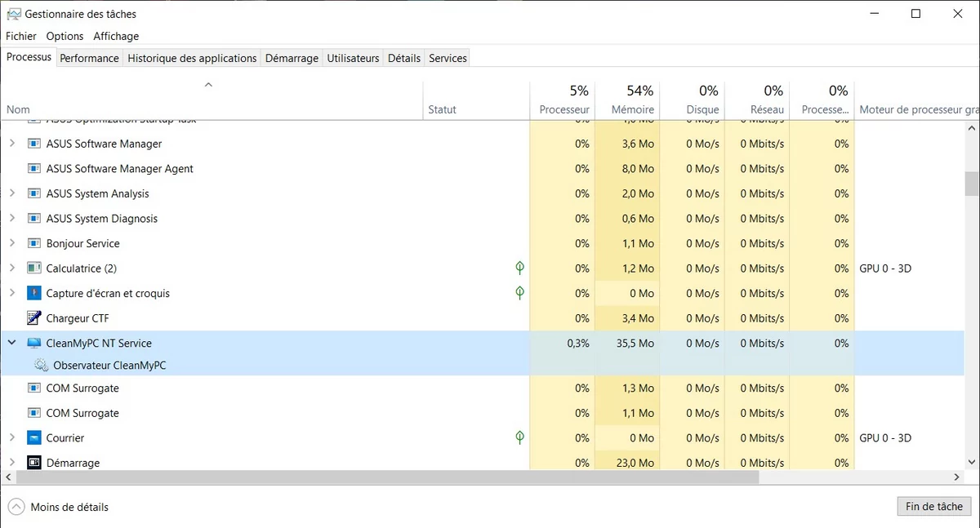
Task: Switch to the Détails tab
Action: (403, 58)
